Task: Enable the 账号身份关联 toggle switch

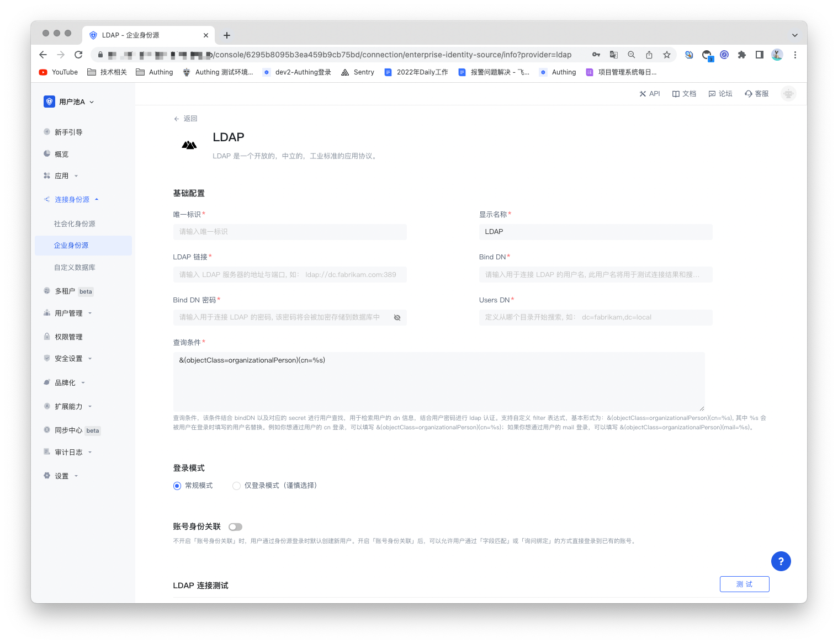Action: (x=235, y=527)
